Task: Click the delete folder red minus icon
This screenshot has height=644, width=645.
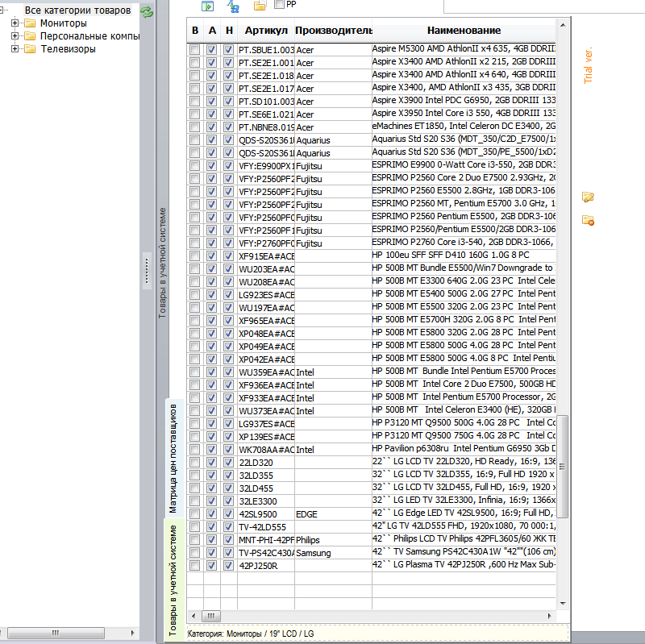Action: (588, 220)
